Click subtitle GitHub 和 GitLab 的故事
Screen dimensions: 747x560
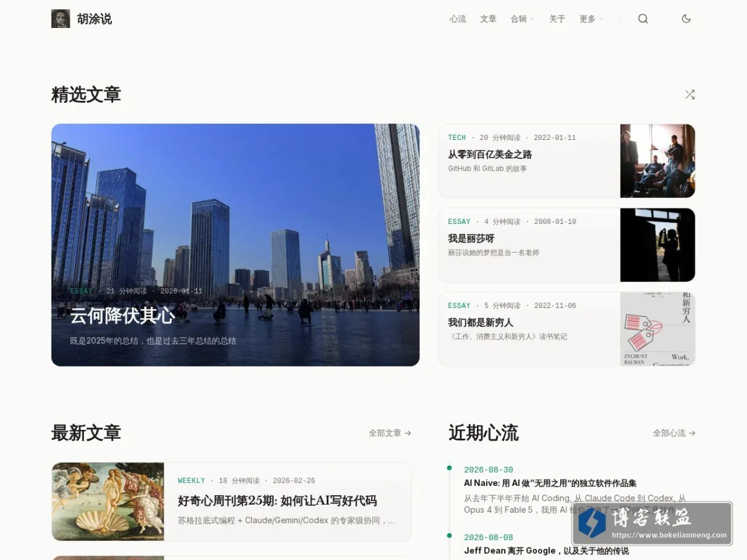[x=487, y=169]
